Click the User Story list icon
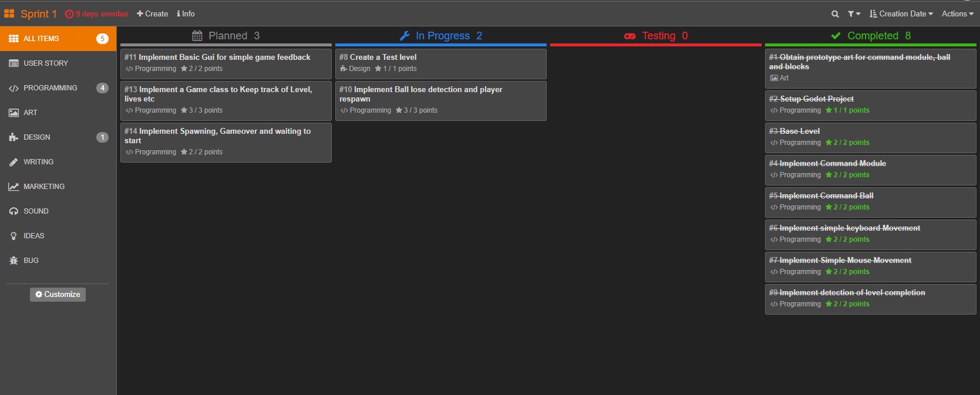This screenshot has width=980, height=395. [x=14, y=63]
